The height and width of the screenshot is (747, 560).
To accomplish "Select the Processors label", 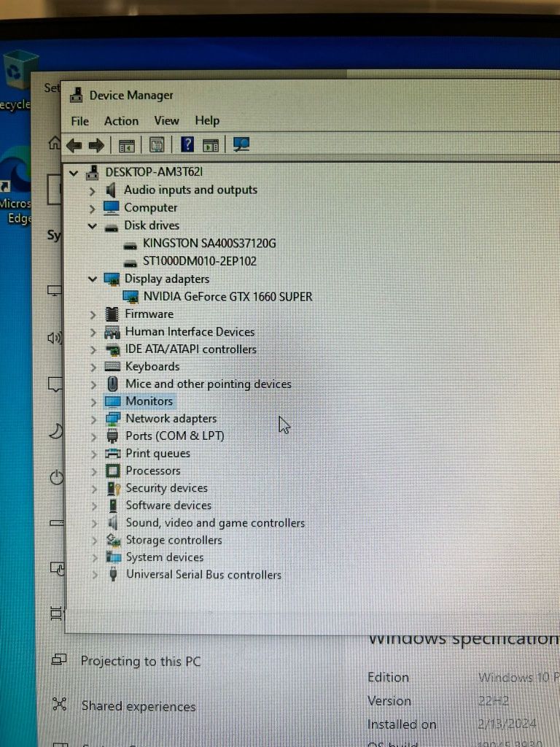I will click(x=153, y=471).
